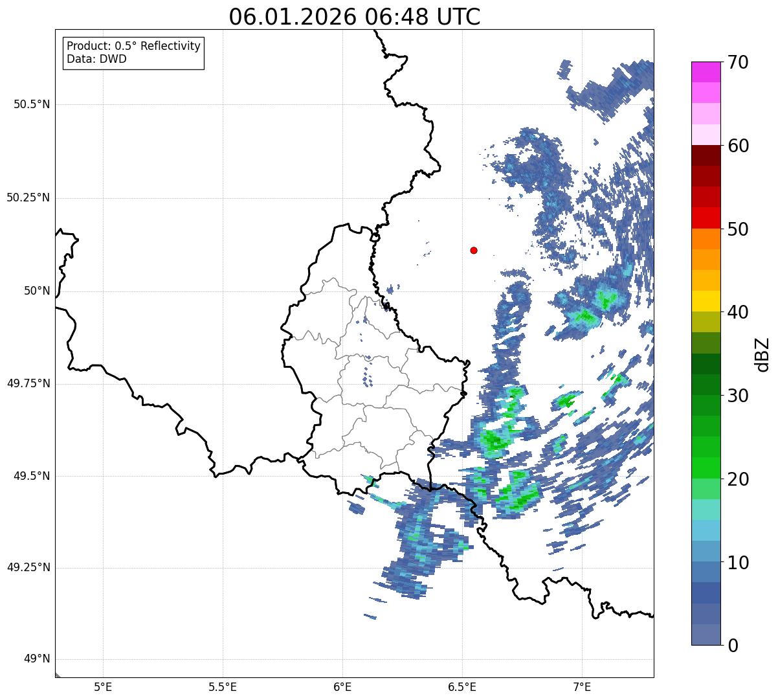The width and height of the screenshot is (778, 700).
Task: Click the title '06.01.2026 06:48 UTC'
Action: click(355, 17)
